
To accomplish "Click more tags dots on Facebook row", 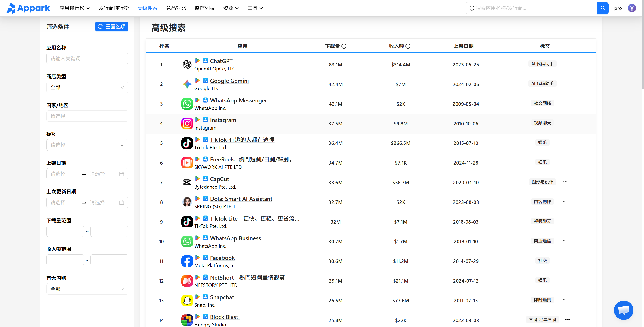I will pyautogui.click(x=558, y=261).
